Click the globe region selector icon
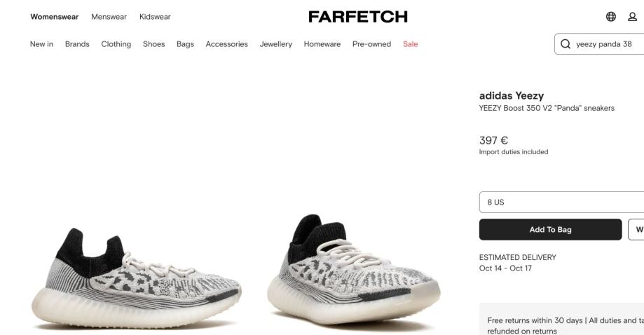The image size is (644, 335). (x=611, y=16)
